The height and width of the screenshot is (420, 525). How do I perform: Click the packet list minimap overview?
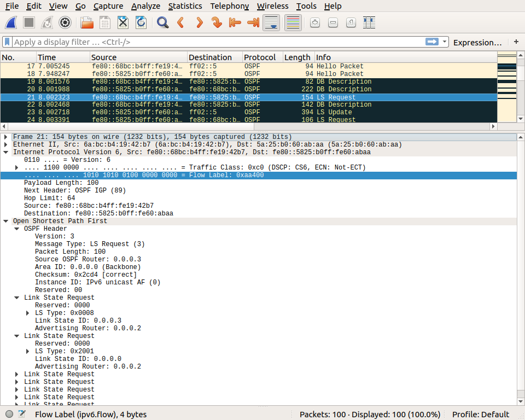[507, 87]
